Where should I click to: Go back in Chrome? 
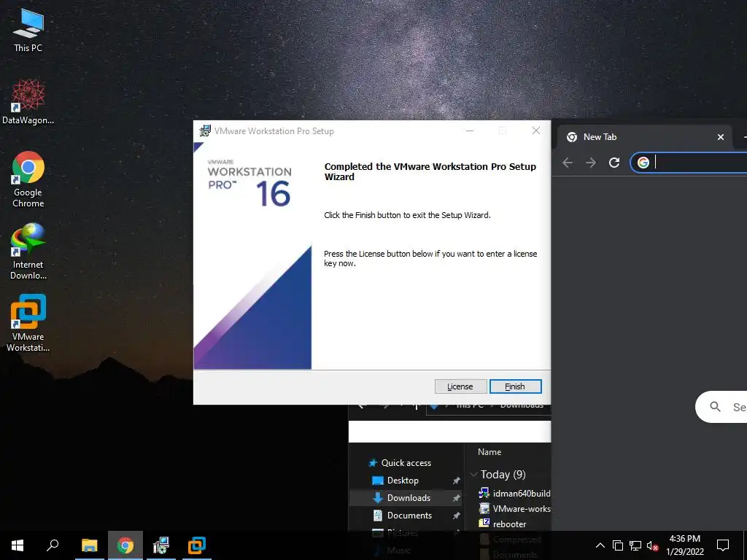(567, 163)
